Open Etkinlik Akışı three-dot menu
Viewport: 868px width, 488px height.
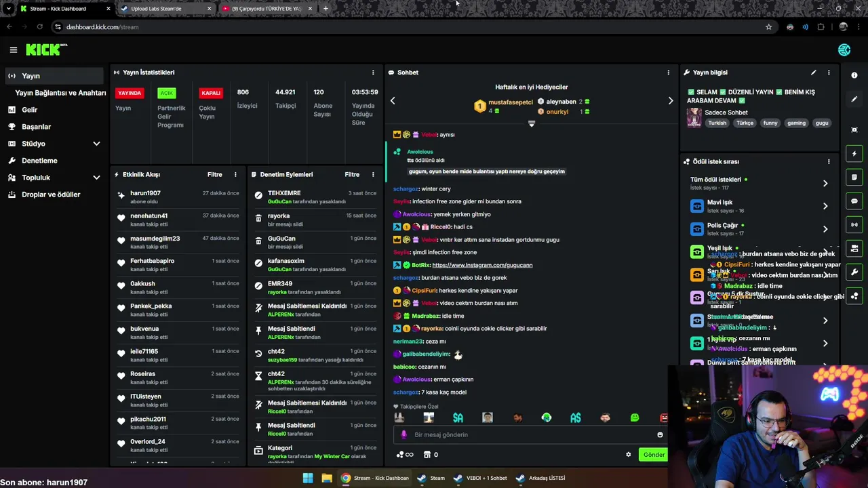click(x=235, y=175)
